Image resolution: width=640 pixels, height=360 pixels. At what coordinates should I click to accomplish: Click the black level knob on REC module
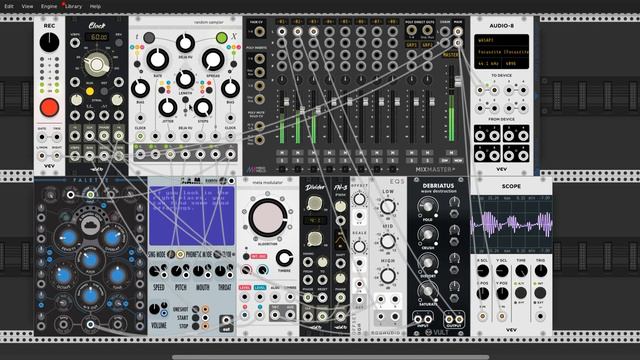49,42
